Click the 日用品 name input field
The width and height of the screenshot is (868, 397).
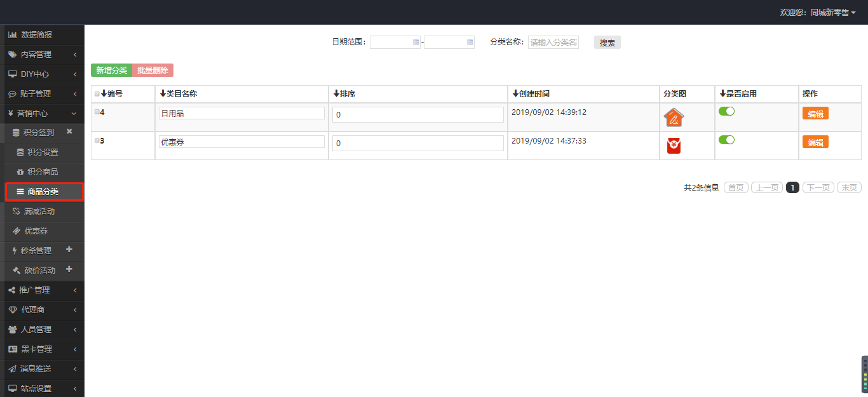point(241,114)
